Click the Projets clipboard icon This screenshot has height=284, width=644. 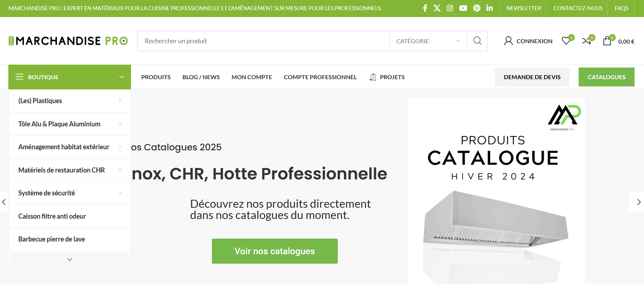(x=373, y=77)
